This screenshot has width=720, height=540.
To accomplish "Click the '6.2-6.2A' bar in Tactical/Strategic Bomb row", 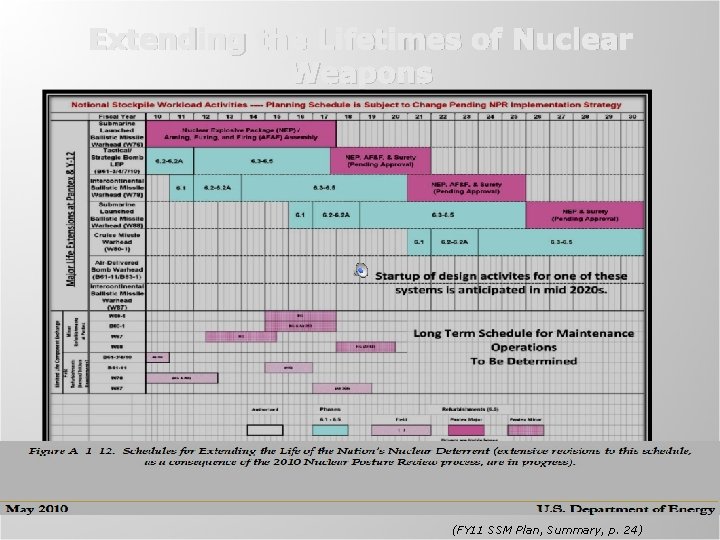I will [x=170, y=161].
